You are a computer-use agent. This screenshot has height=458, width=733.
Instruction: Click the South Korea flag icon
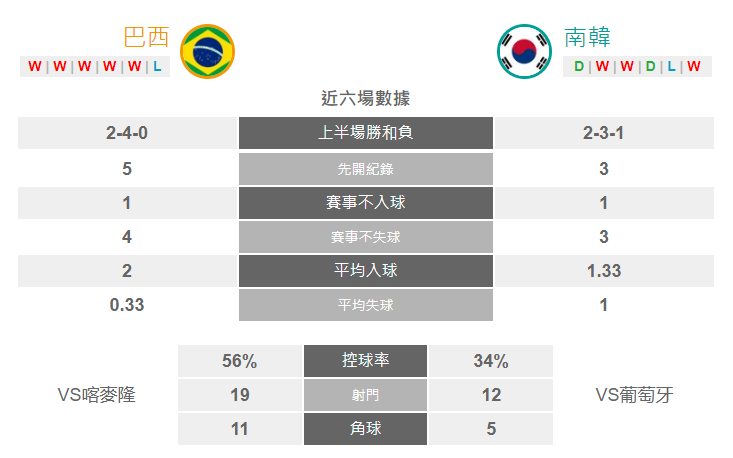(x=525, y=51)
